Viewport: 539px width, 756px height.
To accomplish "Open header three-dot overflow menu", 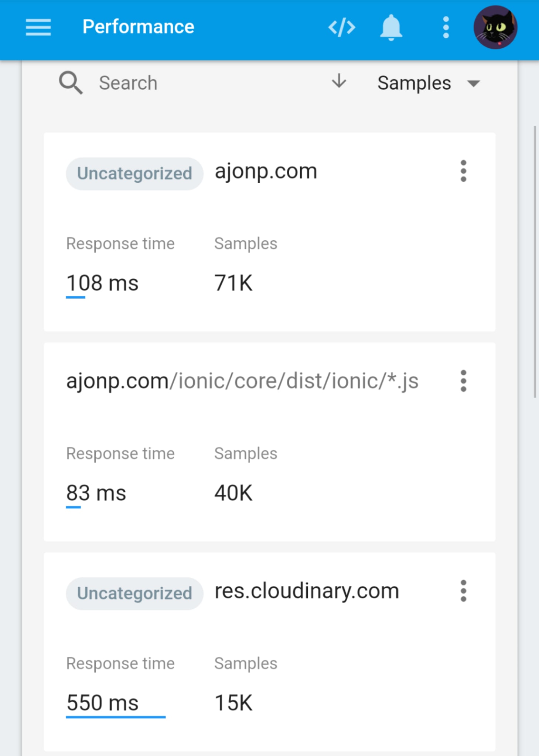I will pyautogui.click(x=446, y=27).
